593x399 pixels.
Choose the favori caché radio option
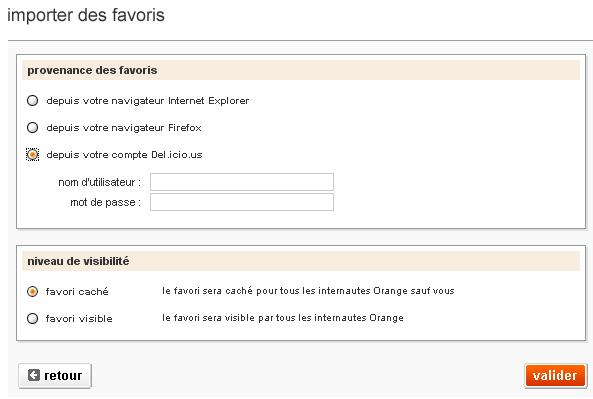tap(33, 292)
